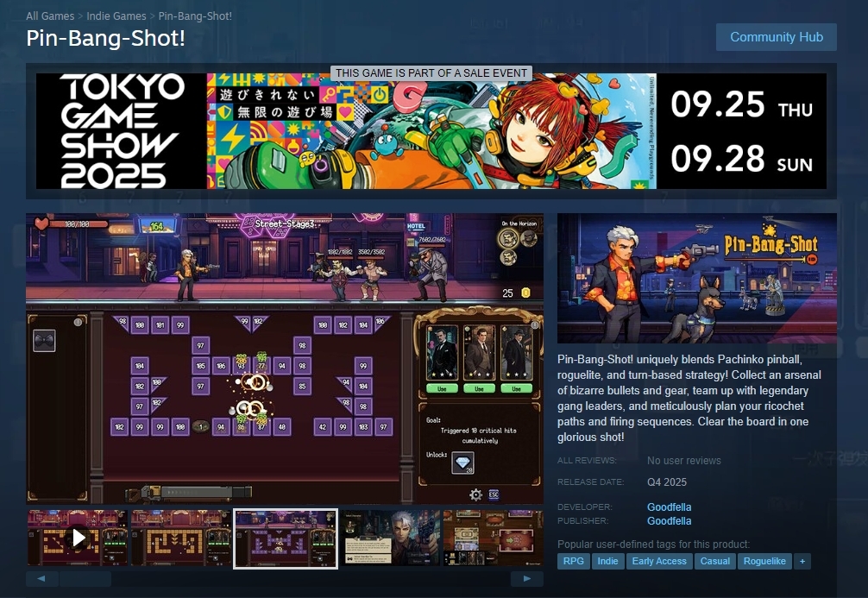Click the left scroll arrow under thumbnails
868x598 pixels.
click(x=42, y=578)
